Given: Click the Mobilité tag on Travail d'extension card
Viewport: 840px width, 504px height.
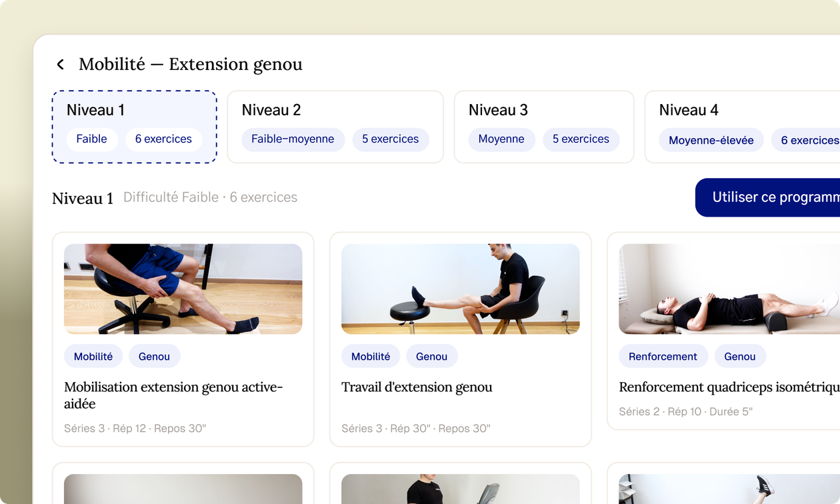Looking at the screenshot, I should [x=371, y=356].
